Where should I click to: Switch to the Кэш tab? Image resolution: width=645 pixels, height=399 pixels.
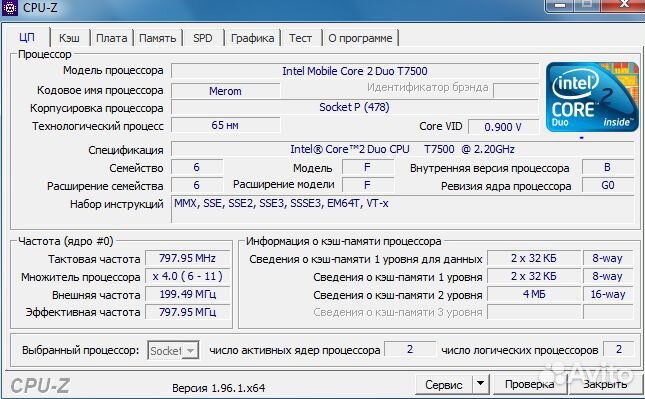click(x=69, y=38)
